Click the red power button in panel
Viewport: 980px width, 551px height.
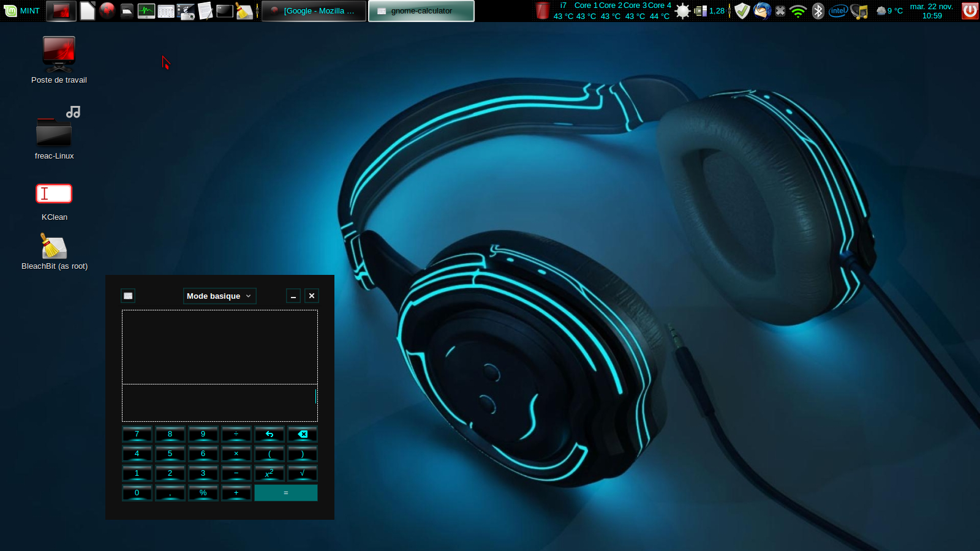[970, 11]
